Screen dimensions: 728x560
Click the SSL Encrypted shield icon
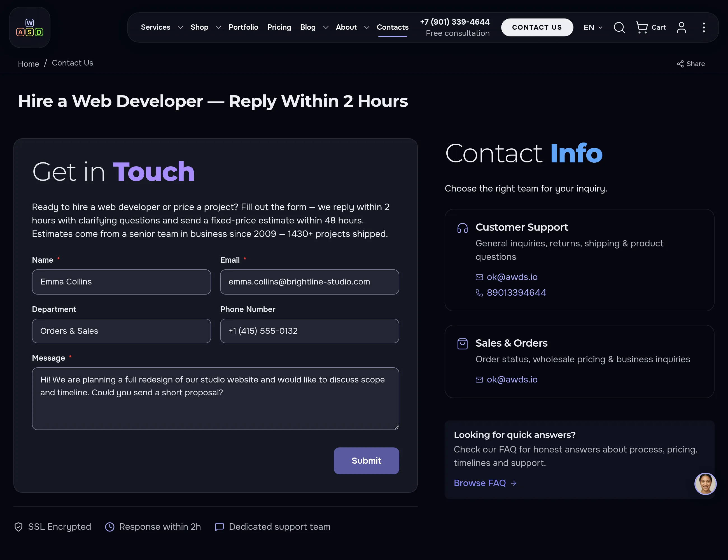tap(18, 527)
